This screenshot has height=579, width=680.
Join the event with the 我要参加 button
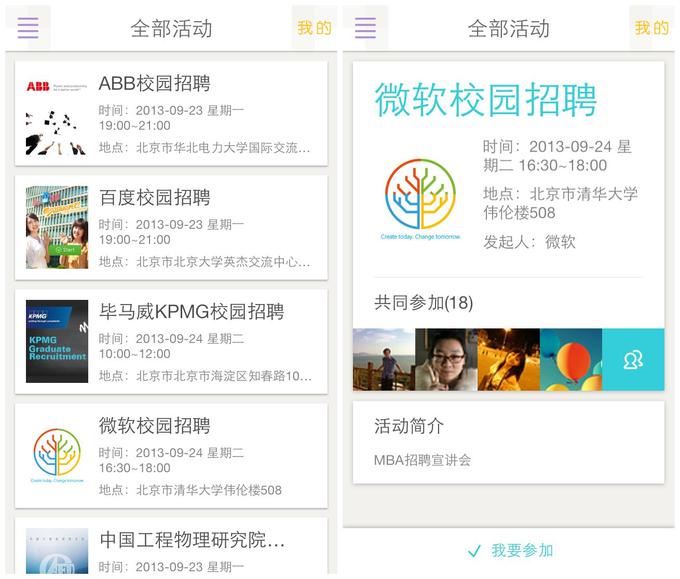pos(510,551)
